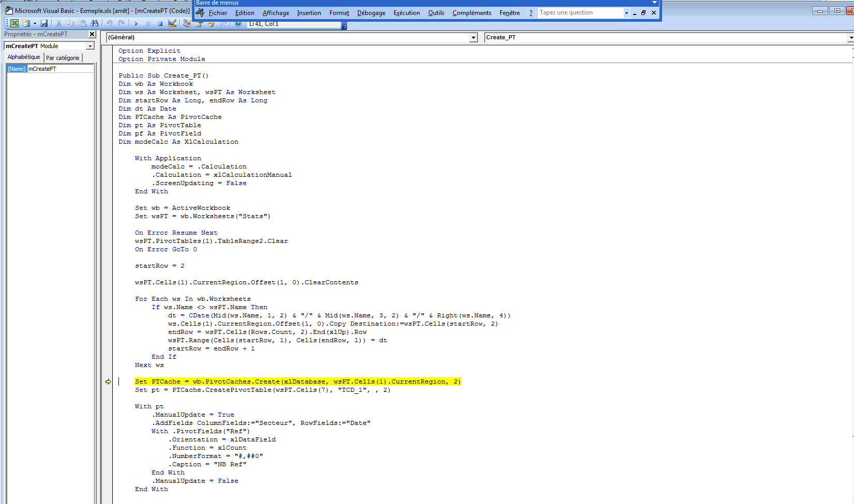Toggle Design Mode icon
Viewport: 854px width, 504px height.
[x=172, y=23]
